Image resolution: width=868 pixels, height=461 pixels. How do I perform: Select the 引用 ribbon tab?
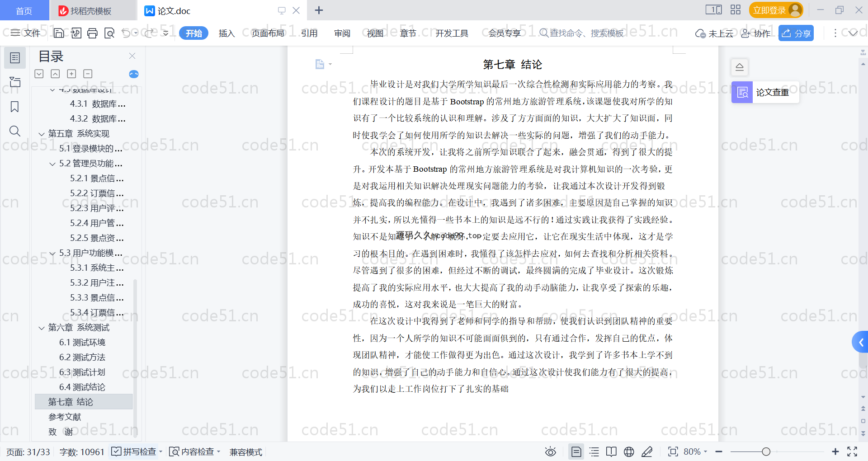coord(309,33)
